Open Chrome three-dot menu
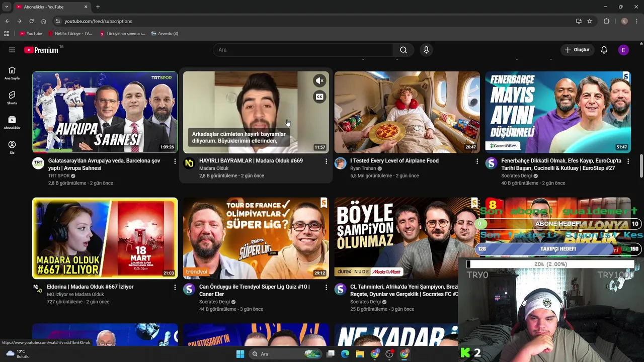 tap(637, 21)
